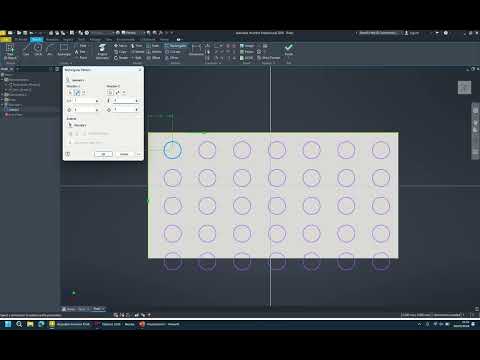Screen dimensions: 480x360
Task: Click the Rectangular pattern tool
Action: coord(176,46)
